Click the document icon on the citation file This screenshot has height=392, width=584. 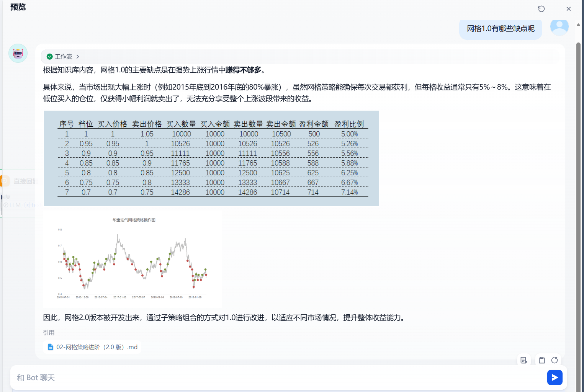51,347
